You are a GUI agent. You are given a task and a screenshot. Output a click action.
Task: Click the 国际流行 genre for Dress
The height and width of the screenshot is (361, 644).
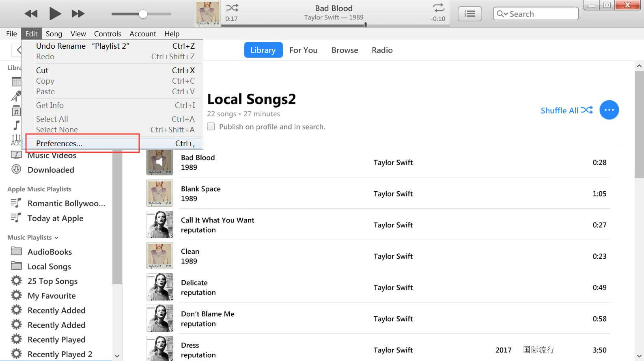[538, 350]
